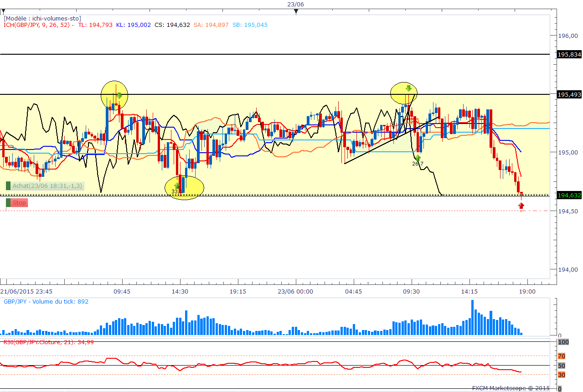Click the KL: 195,002 value
Image resolution: width=583 pixels, height=392 pixels.
pos(134,25)
